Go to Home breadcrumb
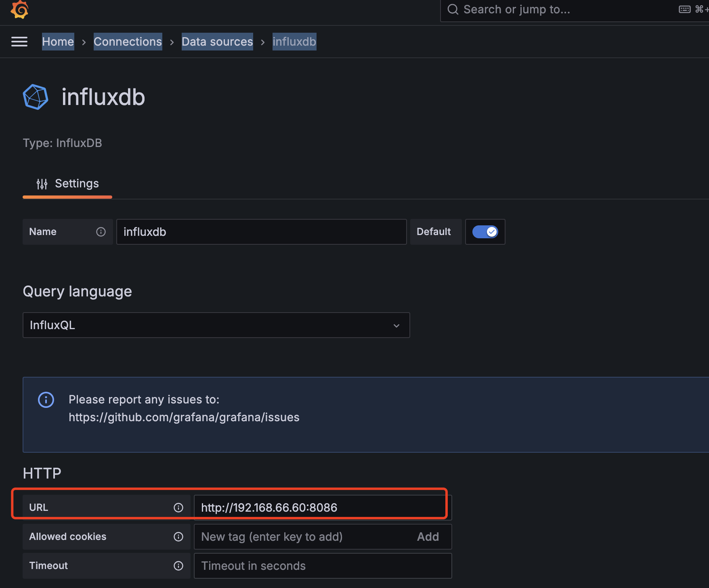Viewport: 709px width, 588px height. [58, 42]
